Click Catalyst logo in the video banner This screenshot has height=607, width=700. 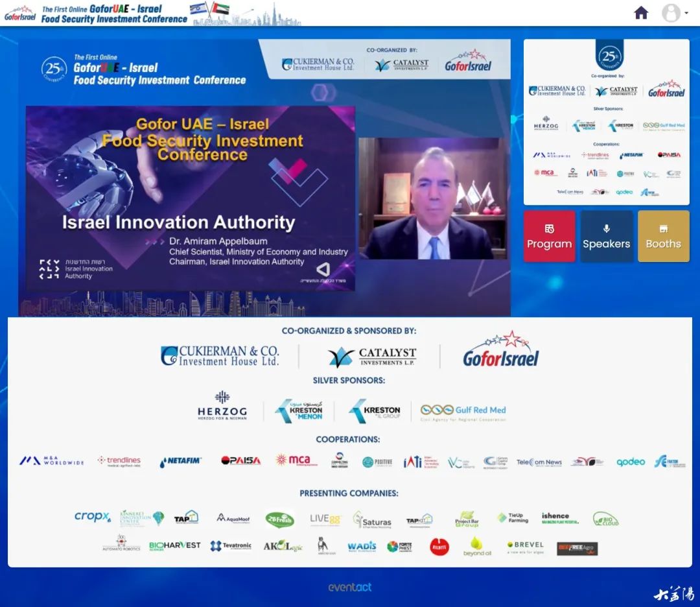coord(401,65)
